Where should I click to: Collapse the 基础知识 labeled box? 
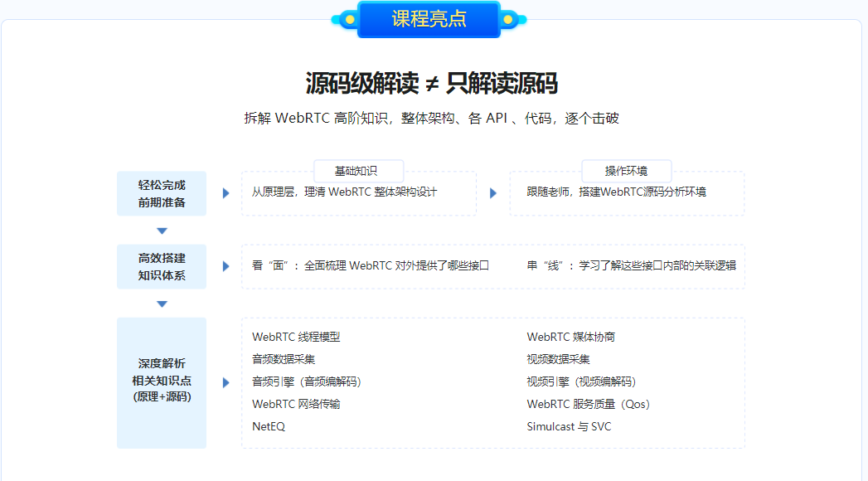tap(359, 171)
